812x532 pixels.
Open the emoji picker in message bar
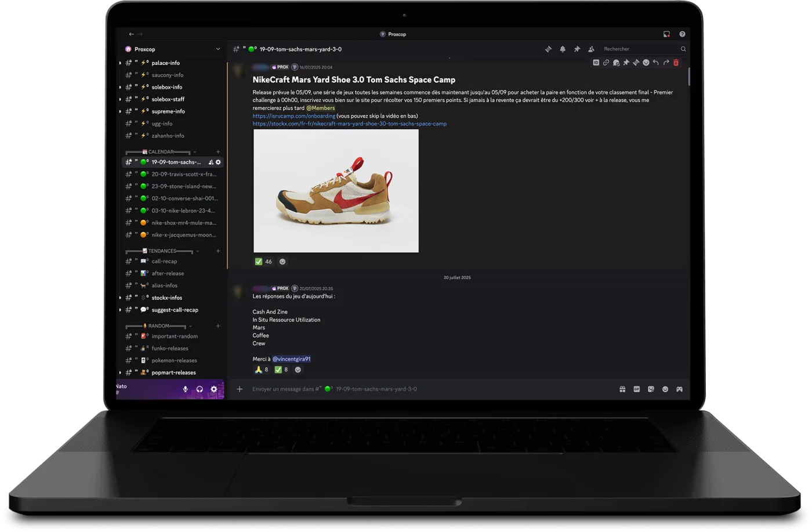pyautogui.click(x=665, y=389)
